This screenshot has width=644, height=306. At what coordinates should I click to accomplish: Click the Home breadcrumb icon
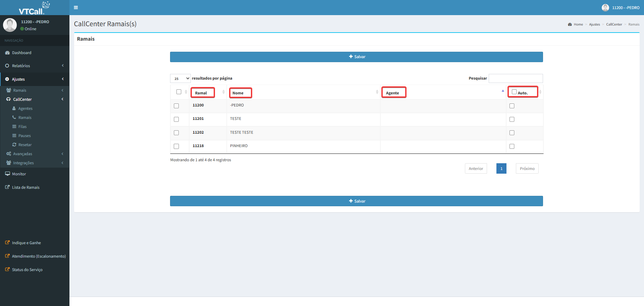click(x=570, y=25)
